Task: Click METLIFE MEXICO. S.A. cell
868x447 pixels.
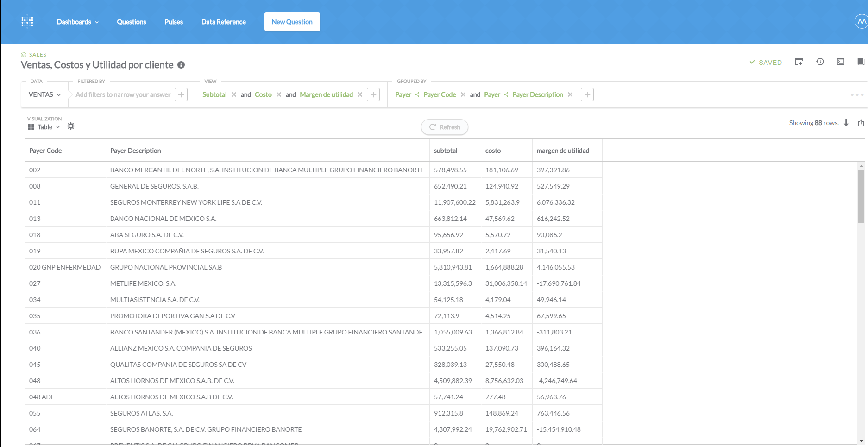Action: coord(268,283)
